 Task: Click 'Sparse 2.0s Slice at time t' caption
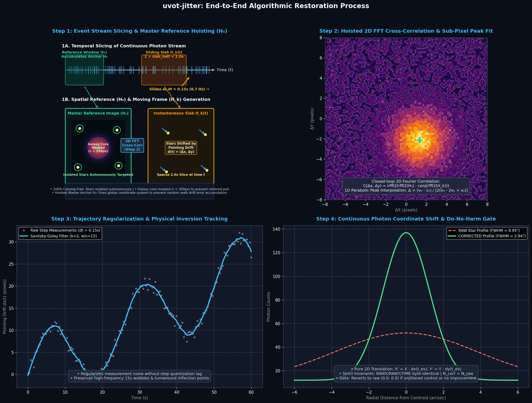[181, 175]
